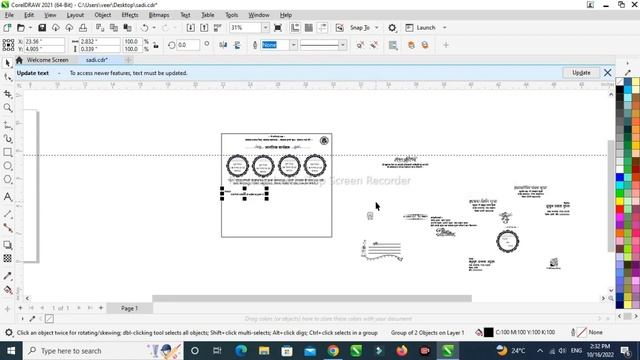The height and width of the screenshot is (360, 640).
Task: Click the taskbar search box
Action: [104, 351]
